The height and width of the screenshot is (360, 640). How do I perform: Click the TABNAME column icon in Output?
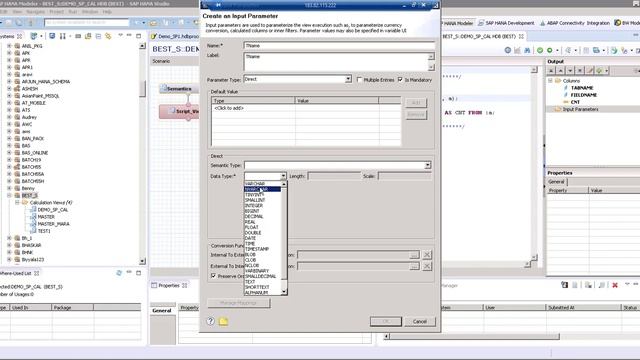click(x=566, y=88)
